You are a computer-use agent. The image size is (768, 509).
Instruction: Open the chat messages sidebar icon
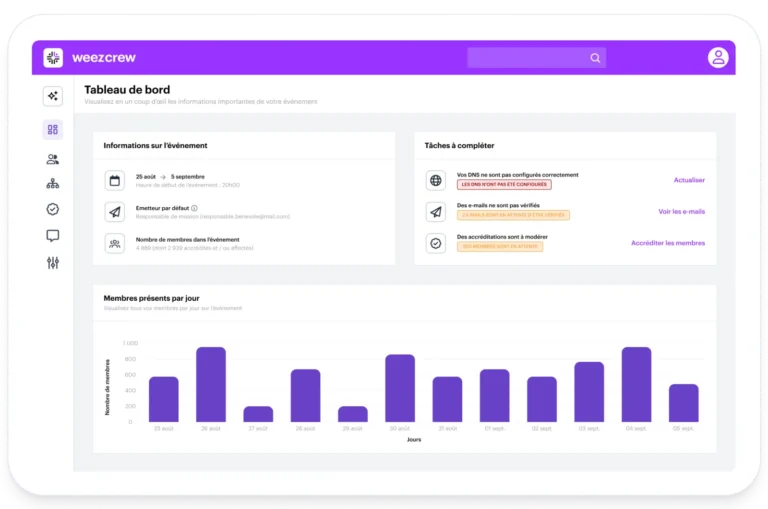[x=53, y=236]
